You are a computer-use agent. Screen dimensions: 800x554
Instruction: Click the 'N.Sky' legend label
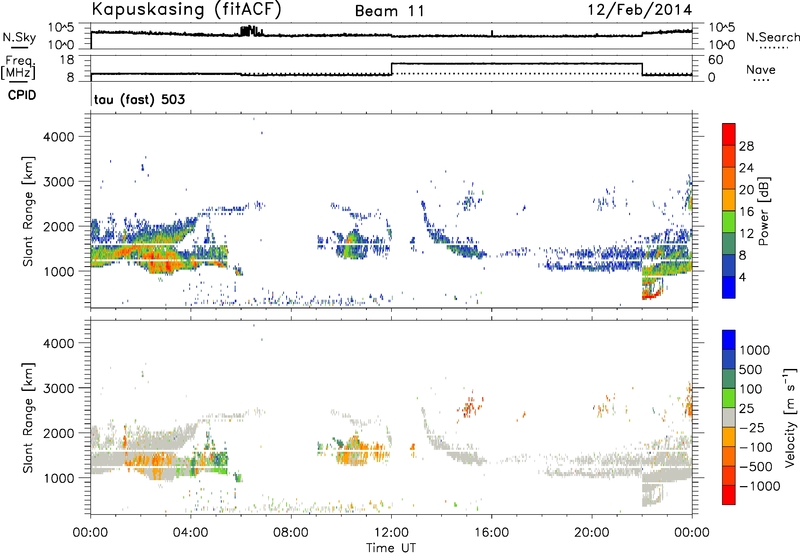(x=19, y=37)
